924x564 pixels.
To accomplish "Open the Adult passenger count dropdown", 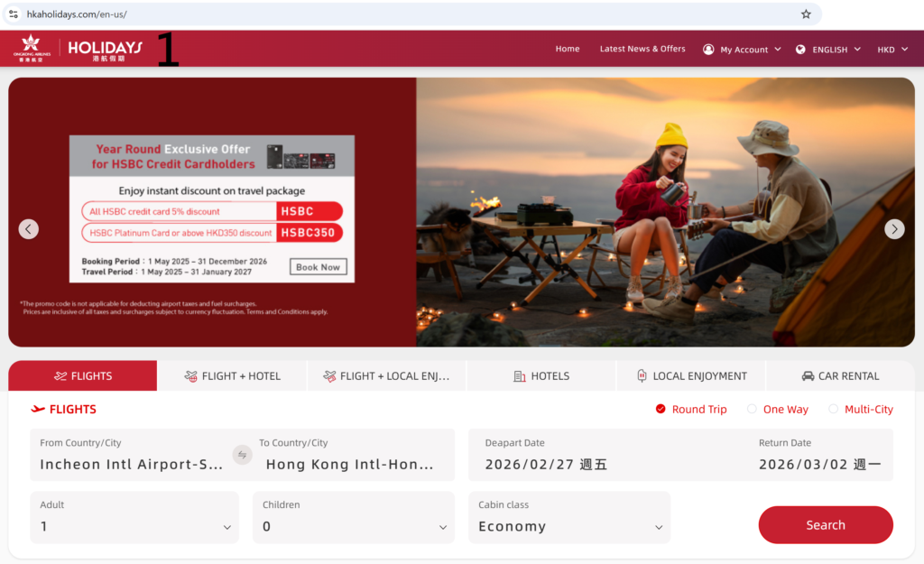I will pyautogui.click(x=134, y=518).
